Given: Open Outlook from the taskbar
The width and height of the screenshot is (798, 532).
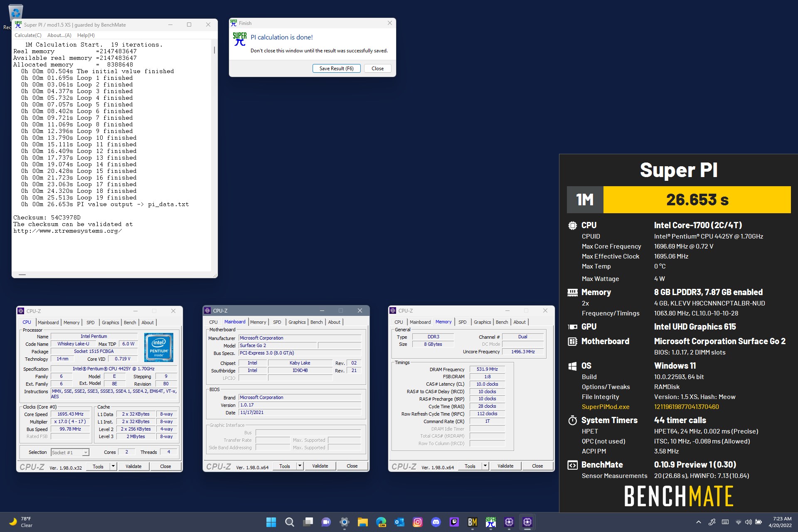Looking at the screenshot, I should pyautogui.click(x=399, y=522).
